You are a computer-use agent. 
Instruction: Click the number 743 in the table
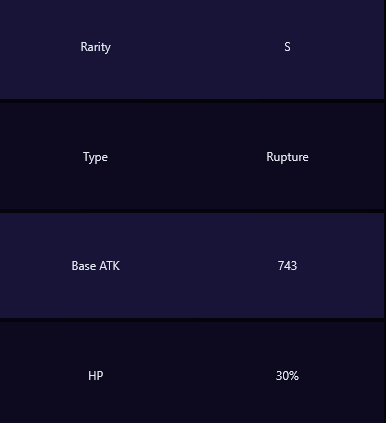point(287,266)
